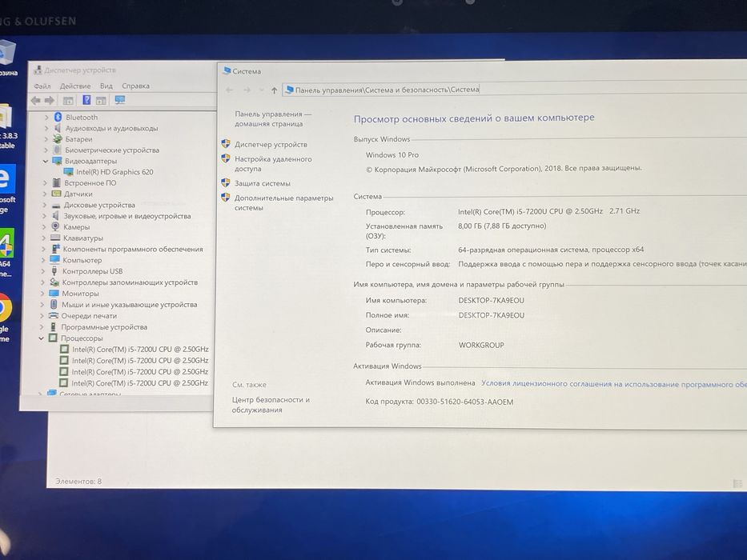The height and width of the screenshot is (560, 747).
Task: Select Контроллеры запоминающих устройств tree row
Action: tap(130, 282)
